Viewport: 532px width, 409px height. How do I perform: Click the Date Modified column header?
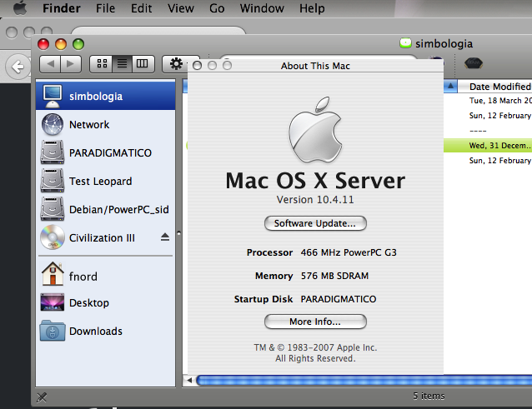pos(495,87)
